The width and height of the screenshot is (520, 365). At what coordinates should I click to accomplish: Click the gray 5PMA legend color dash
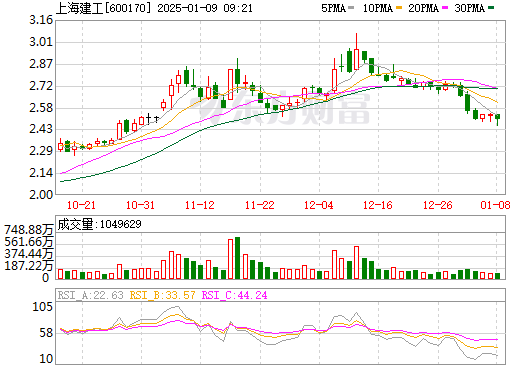click(x=351, y=7)
